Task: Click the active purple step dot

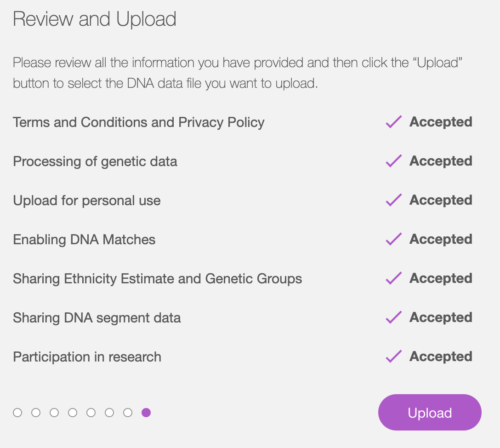Action: [x=146, y=413]
